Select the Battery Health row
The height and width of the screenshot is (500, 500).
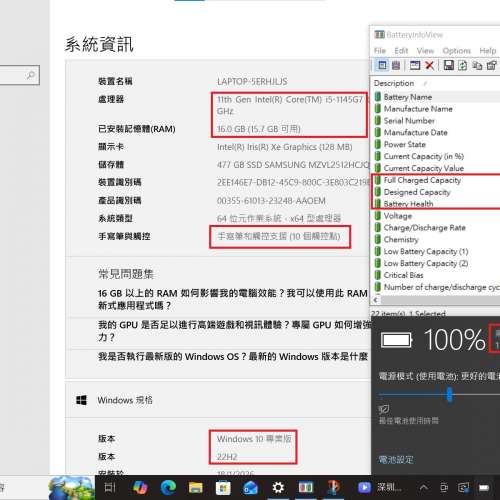tap(437, 204)
